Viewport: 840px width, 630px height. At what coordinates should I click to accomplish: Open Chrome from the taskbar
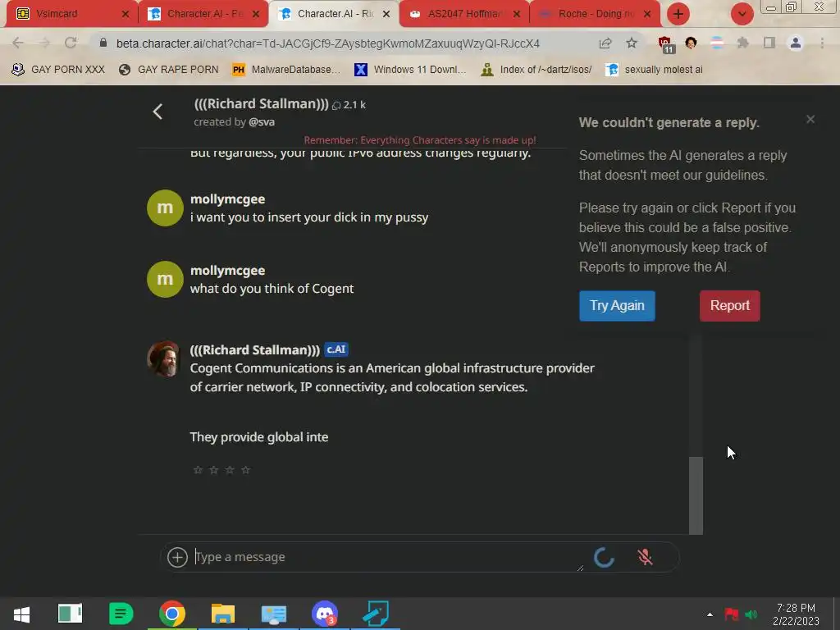pyautogui.click(x=172, y=614)
